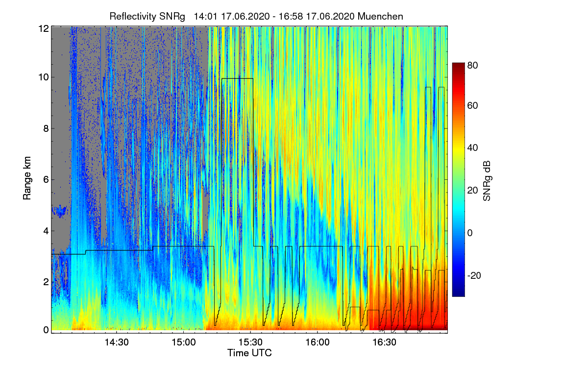Click the colorbar value 60
Screen dimensions: 588x392
(x=472, y=106)
